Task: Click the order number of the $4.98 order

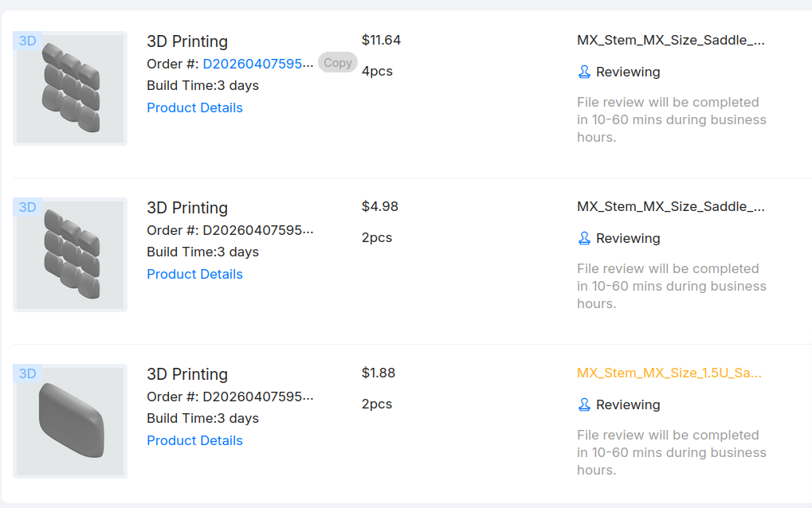Action: coord(258,230)
